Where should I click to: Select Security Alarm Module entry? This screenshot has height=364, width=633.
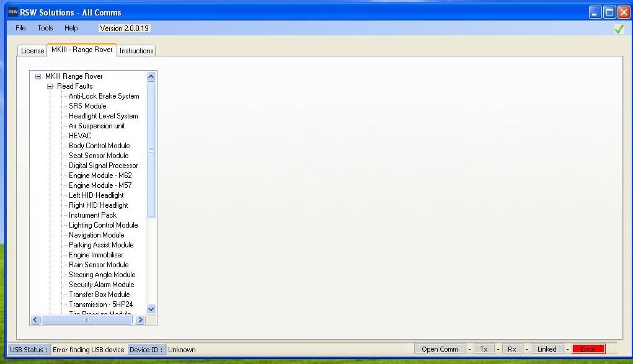click(x=101, y=285)
